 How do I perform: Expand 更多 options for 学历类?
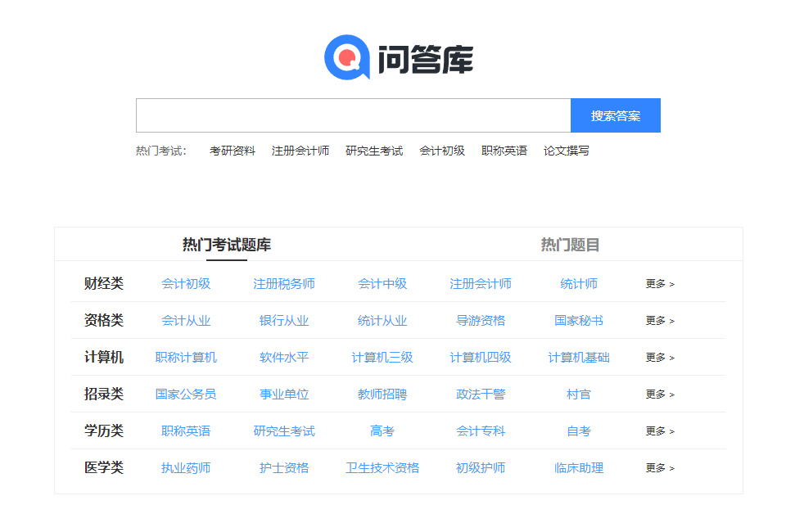pyautogui.click(x=658, y=431)
